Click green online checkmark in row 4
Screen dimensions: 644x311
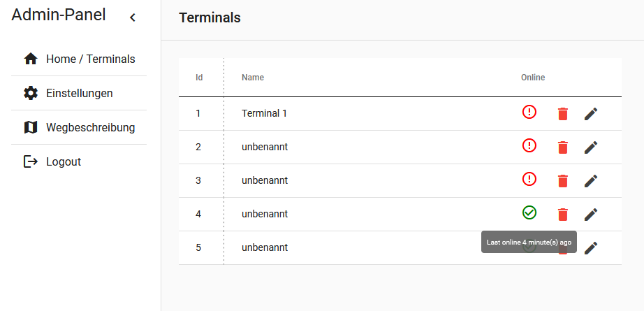pos(529,212)
